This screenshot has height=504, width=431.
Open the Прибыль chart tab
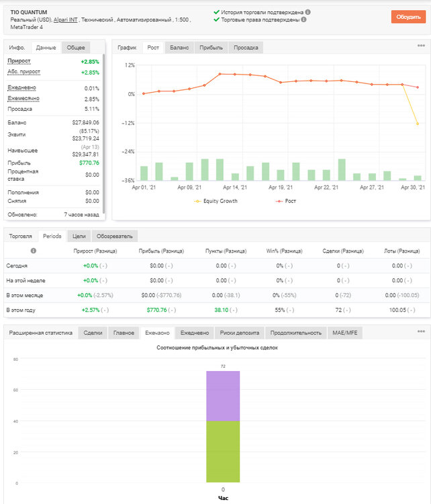pyautogui.click(x=211, y=48)
